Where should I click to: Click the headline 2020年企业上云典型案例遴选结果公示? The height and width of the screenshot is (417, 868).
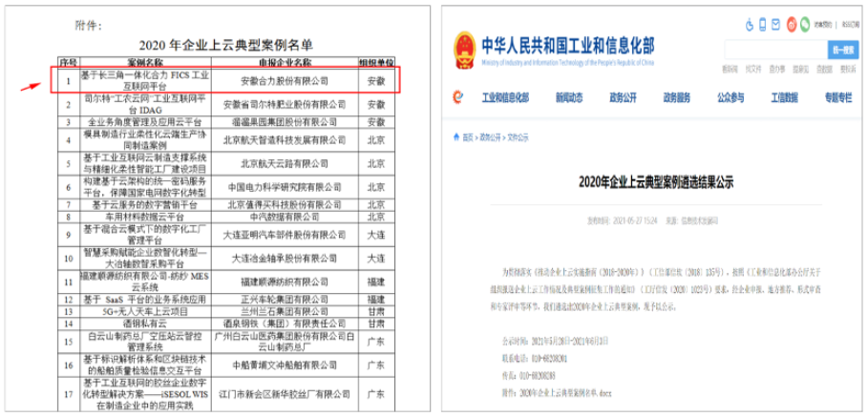[x=655, y=181]
